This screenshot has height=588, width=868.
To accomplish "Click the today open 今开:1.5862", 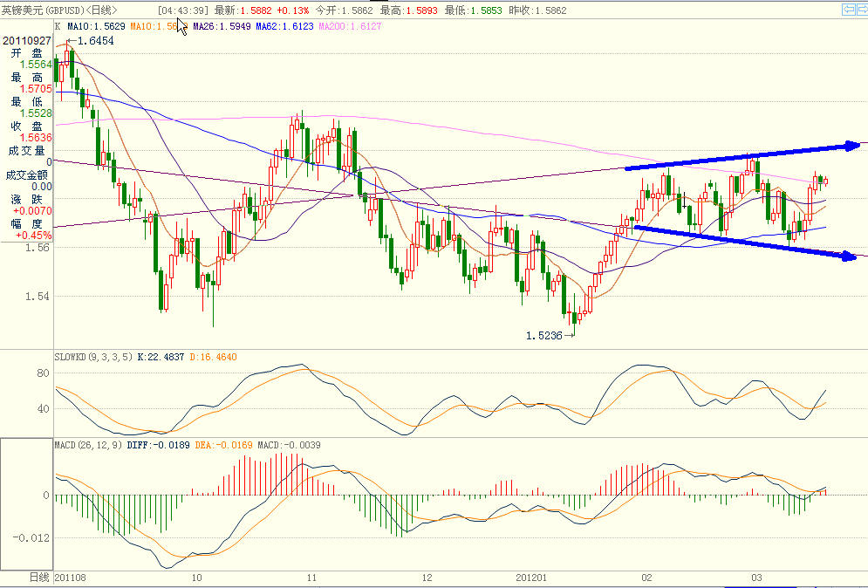I will tap(345, 10).
